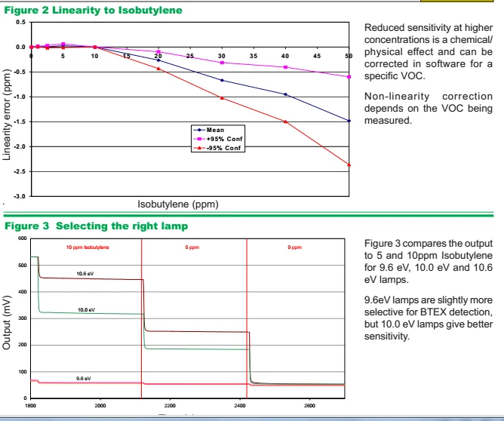Screen dimensions: 504x421
Task: Click the paragraph starting 'Non-linearity correction'
Action: [428, 109]
